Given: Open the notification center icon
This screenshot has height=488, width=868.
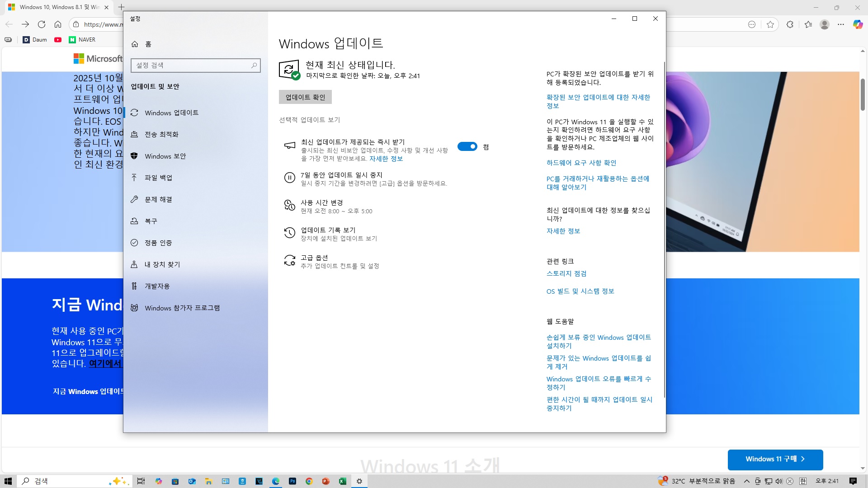Looking at the screenshot, I should click(853, 481).
